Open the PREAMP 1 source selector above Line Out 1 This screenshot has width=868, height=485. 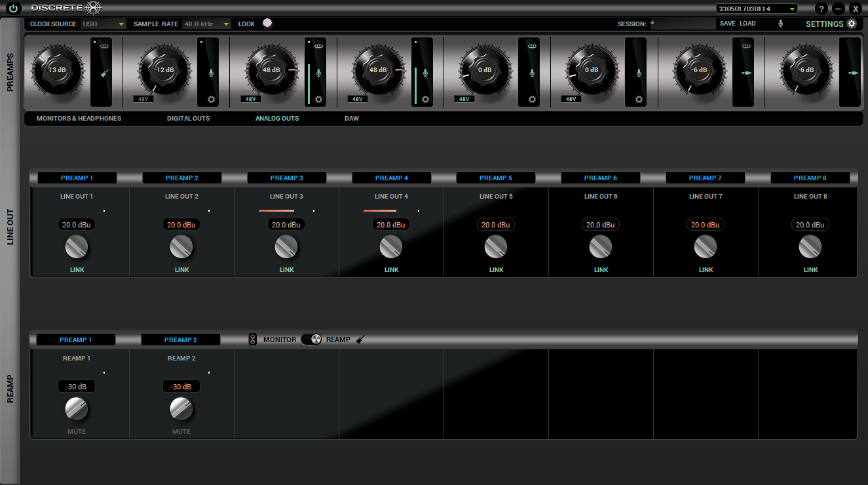tap(77, 178)
